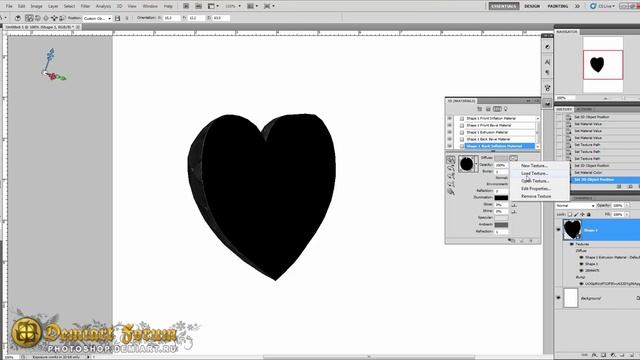Hide the Shape 1 layer
Screen dimensions: 640x360
(558, 230)
